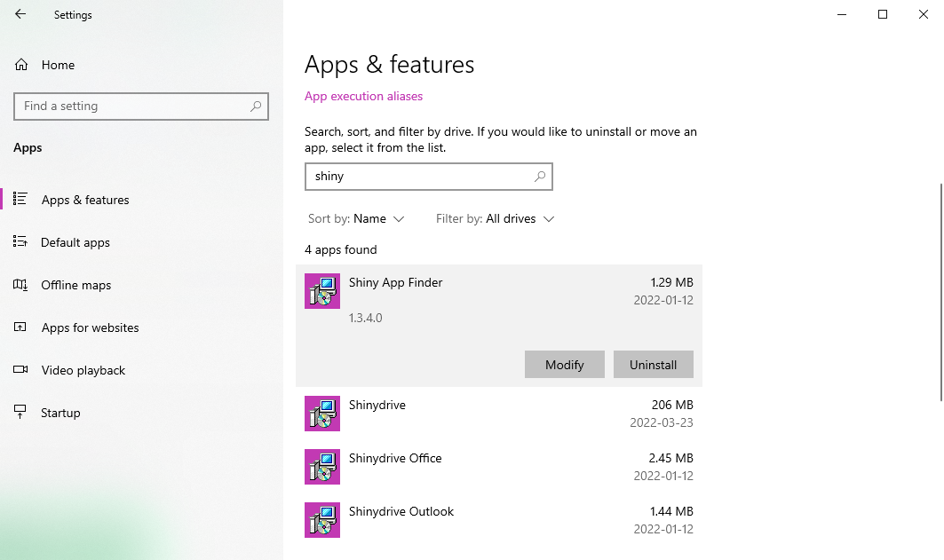Go to the Startup settings page
The height and width of the screenshot is (560, 944).
pyautogui.click(x=60, y=413)
